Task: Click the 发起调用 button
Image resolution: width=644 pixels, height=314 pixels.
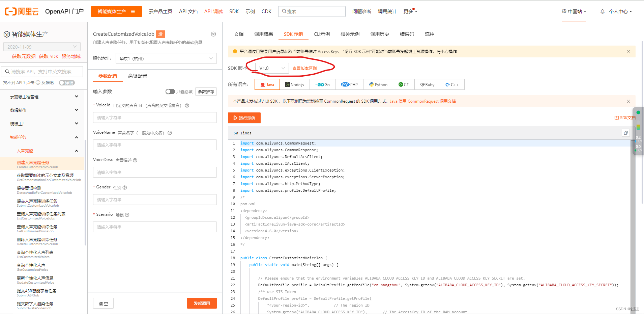Action: point(202,303)
